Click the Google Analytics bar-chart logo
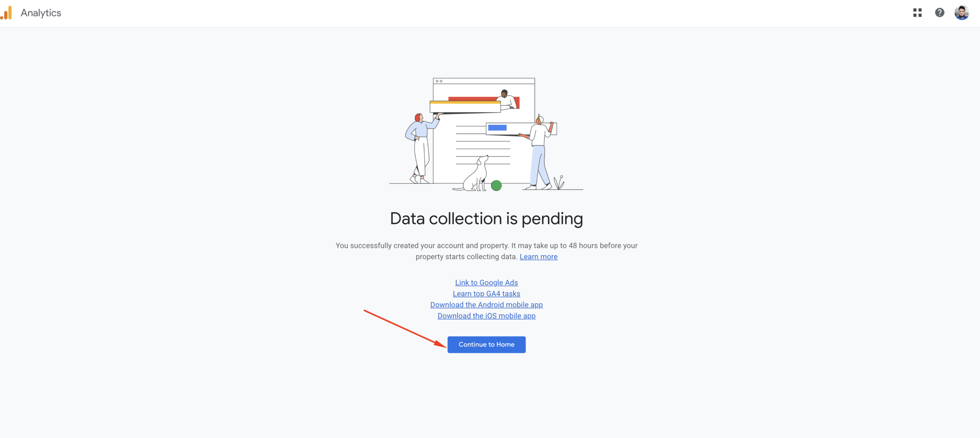The image size is (980, 438). [6, 13]
